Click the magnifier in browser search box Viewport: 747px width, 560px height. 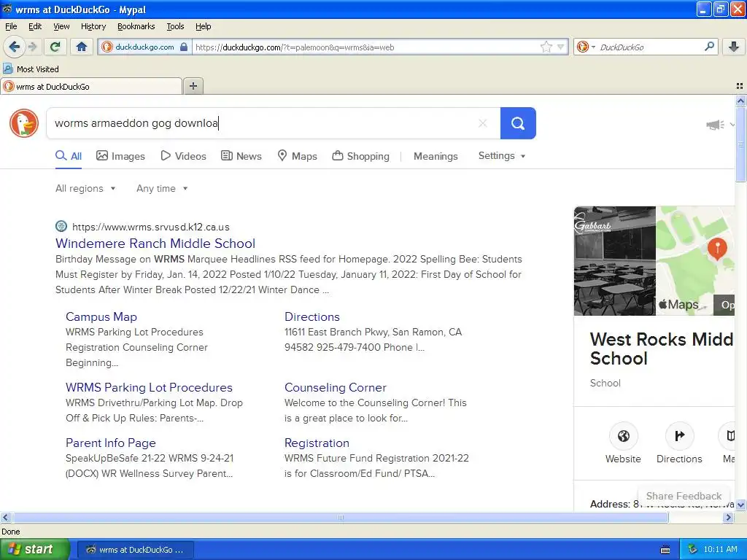(709, 47)
